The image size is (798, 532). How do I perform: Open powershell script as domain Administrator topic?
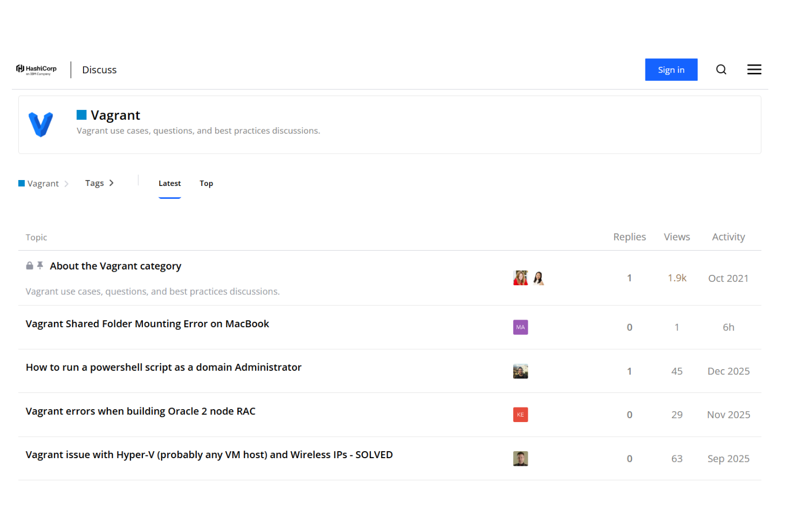pos(163,368)
